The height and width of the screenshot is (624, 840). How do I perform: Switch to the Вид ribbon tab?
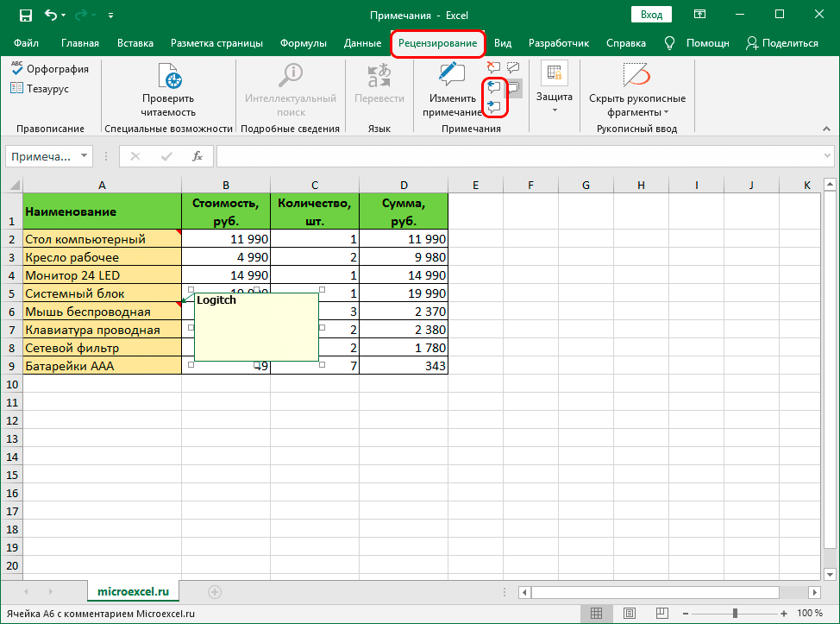(502, 42)
